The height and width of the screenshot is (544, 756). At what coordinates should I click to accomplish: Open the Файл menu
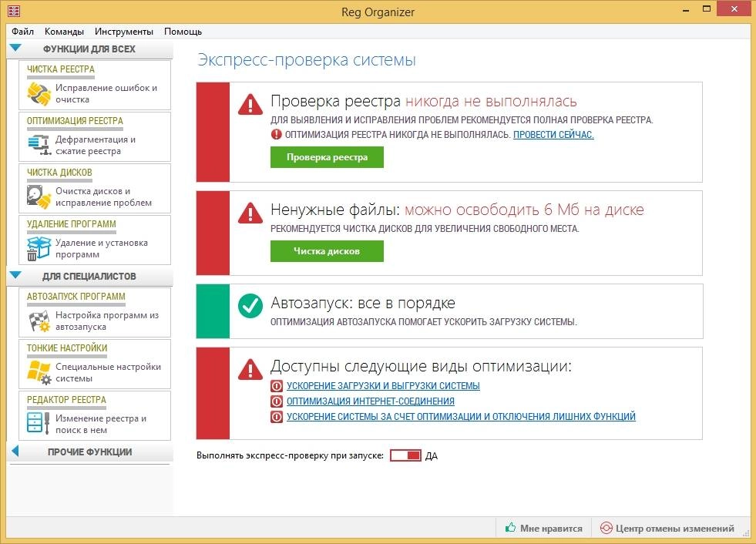[22, 32]
